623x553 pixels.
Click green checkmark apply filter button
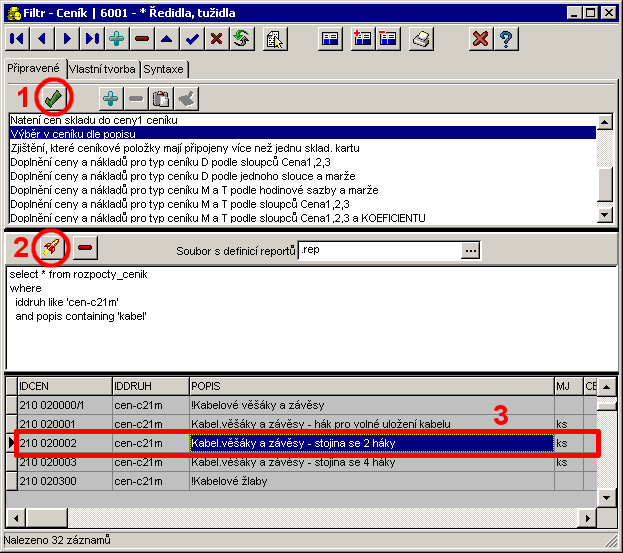[x=52, y=98]
